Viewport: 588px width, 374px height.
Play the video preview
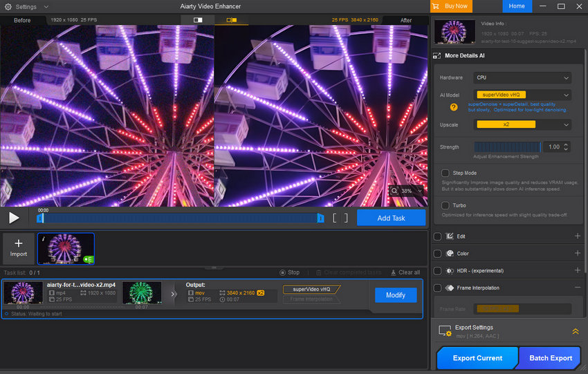[14, 218]
